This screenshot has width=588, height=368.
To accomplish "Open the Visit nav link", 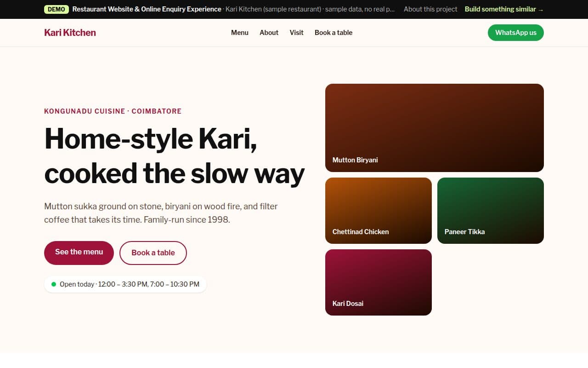I will (296, 33).
